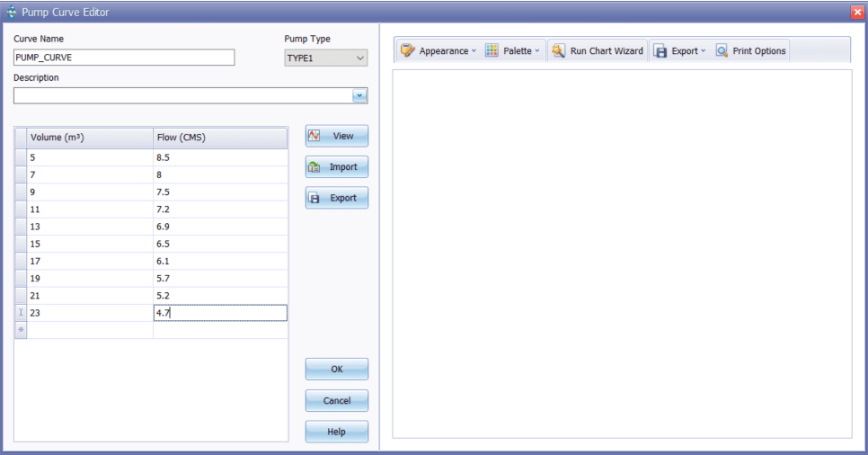Click Volume cell with value 23
868x455 pixels.
[x=90, y=313]
